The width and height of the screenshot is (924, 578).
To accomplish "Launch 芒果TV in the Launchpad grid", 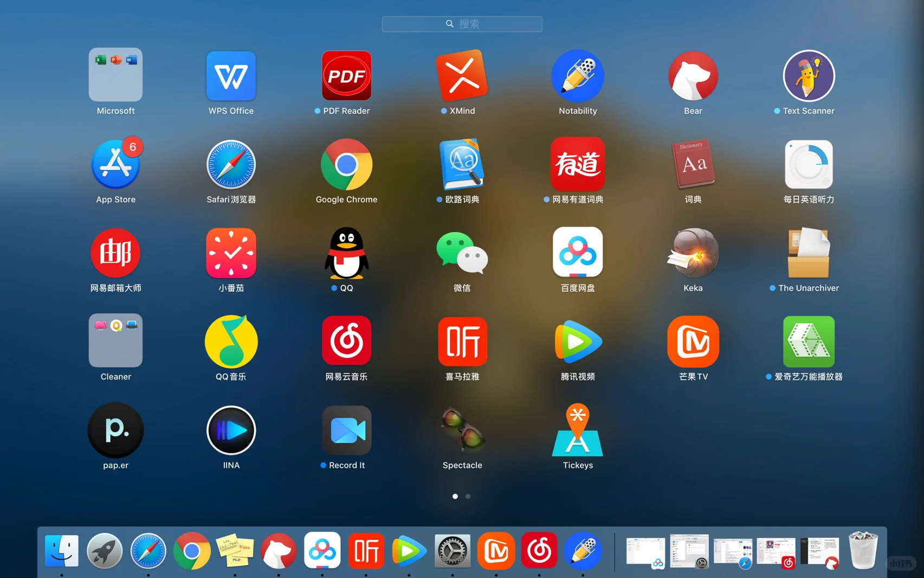I will 693,341.
